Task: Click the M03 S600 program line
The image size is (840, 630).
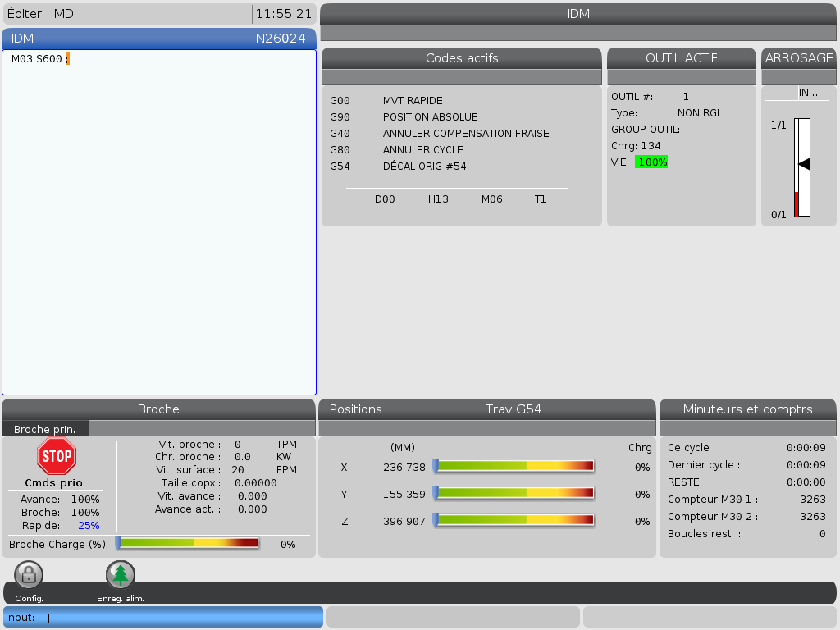Action: pos(37,59)
